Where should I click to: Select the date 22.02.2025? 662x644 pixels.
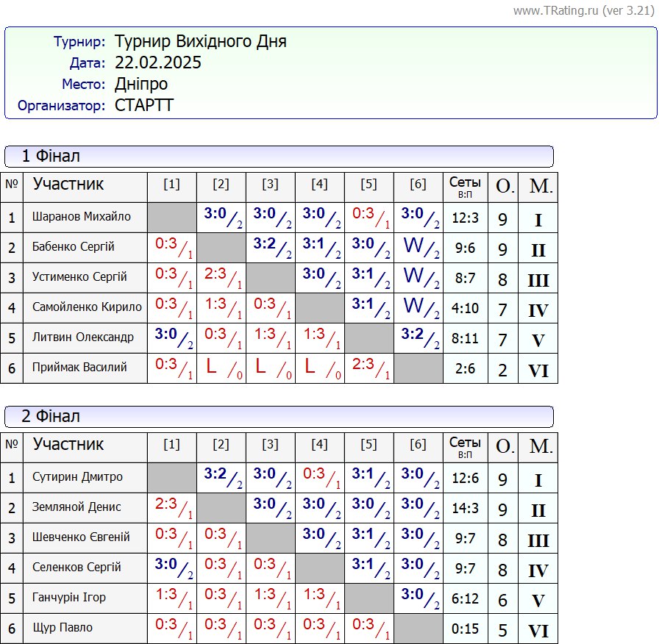click(x=157, y=63)
